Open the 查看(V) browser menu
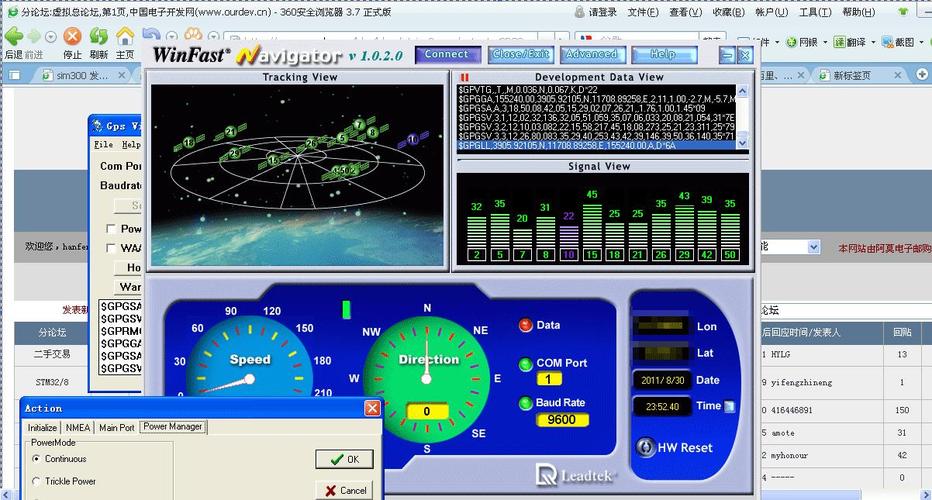This screenshot has width=932, height=500. click(x=686, y=12)
